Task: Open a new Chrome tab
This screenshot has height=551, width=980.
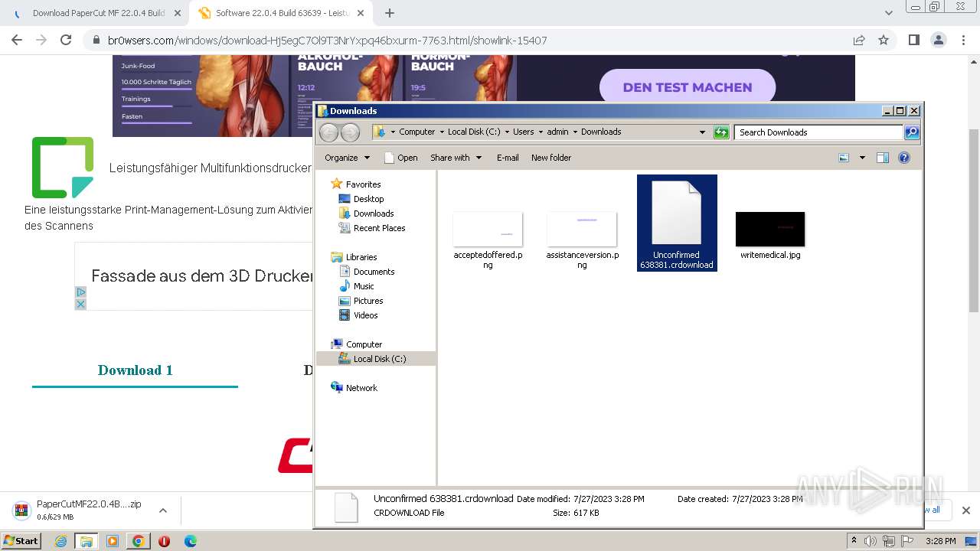Action: click(390, 13)
